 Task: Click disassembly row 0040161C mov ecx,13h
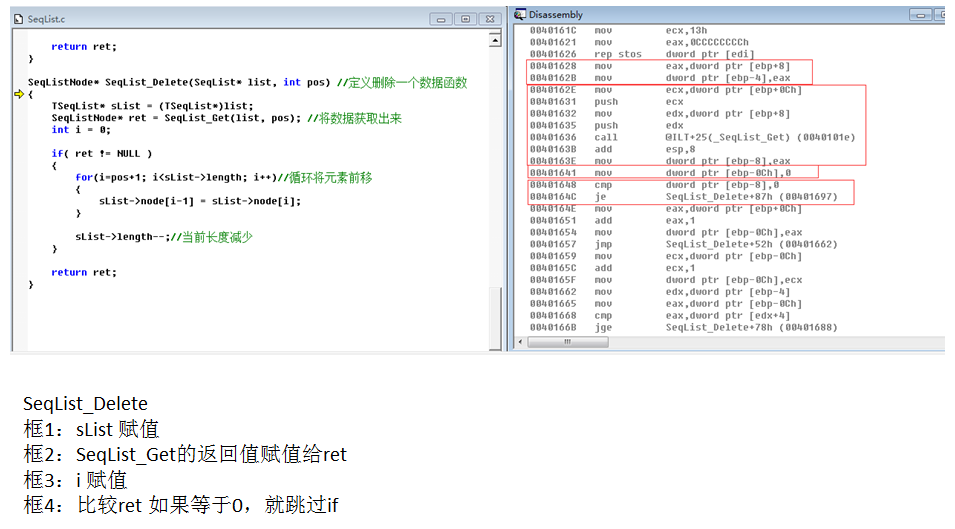point(618,30)
